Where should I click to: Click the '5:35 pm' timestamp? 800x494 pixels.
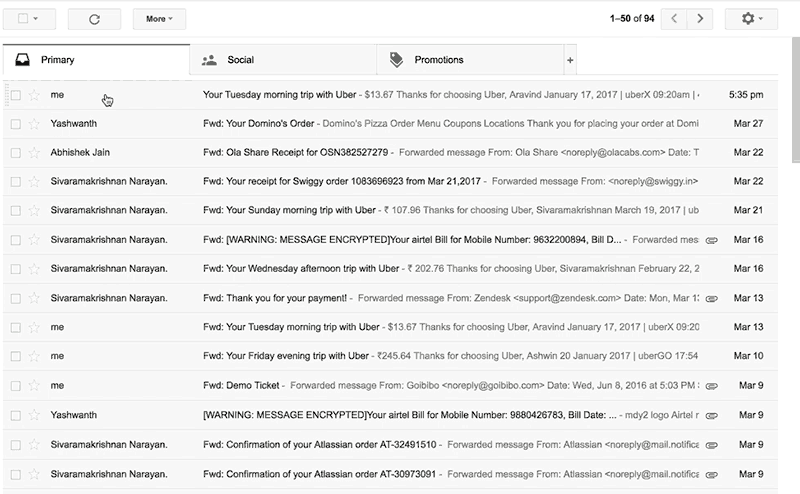(x=746, y=94)
